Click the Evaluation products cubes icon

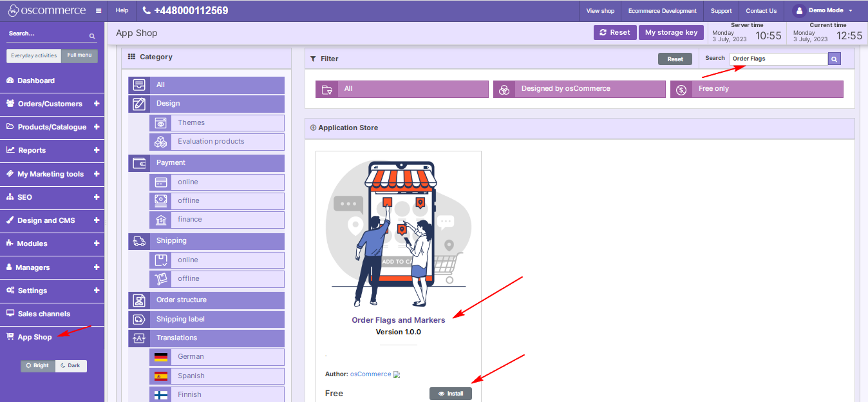(x=161, y=142)
